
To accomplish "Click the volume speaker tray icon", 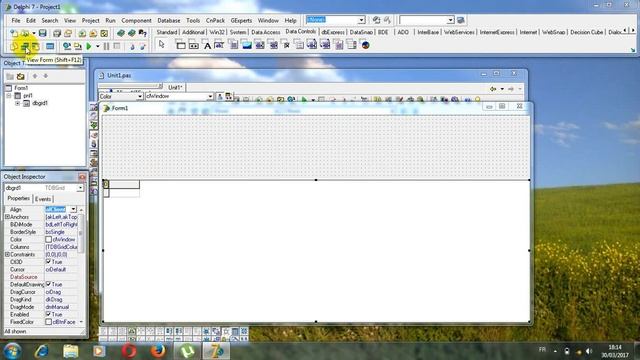I will click(589, 351).
